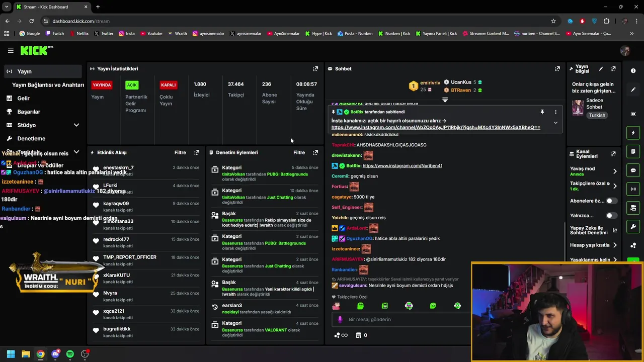Image resolution: width=644 pixels, height=362 pixels.
Task: Expand the leaderboard arrow below emirivriv
Action: tap(445, 100)
